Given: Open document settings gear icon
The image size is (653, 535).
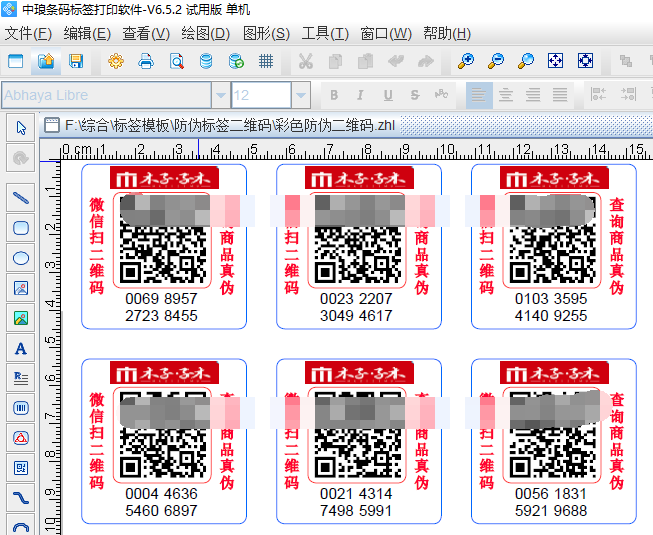Looking at the screenshot, I should 116,61.
